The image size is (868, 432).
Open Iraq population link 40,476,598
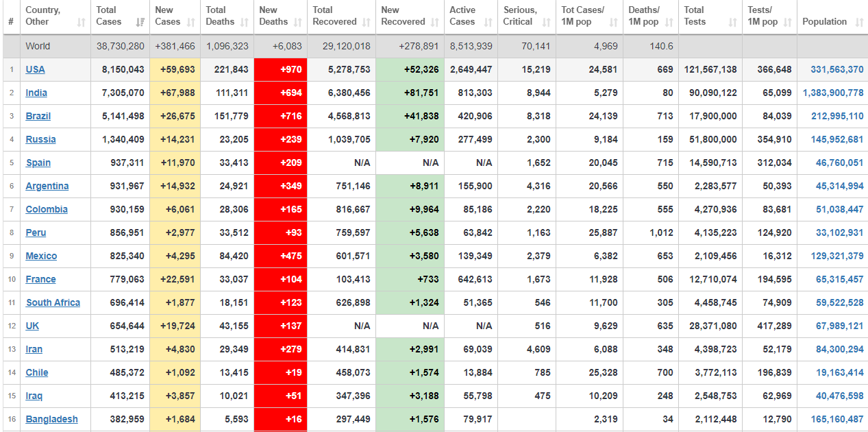click(x=840, y=396)
